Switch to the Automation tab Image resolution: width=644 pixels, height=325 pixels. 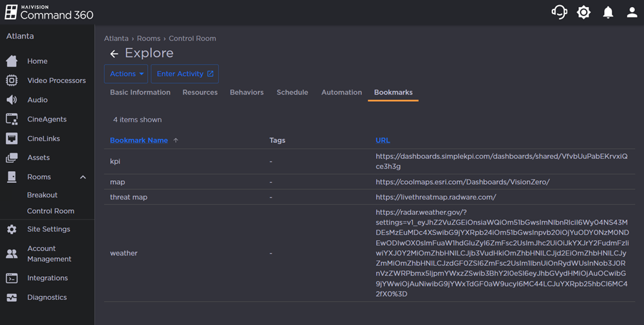pos(341,92)
